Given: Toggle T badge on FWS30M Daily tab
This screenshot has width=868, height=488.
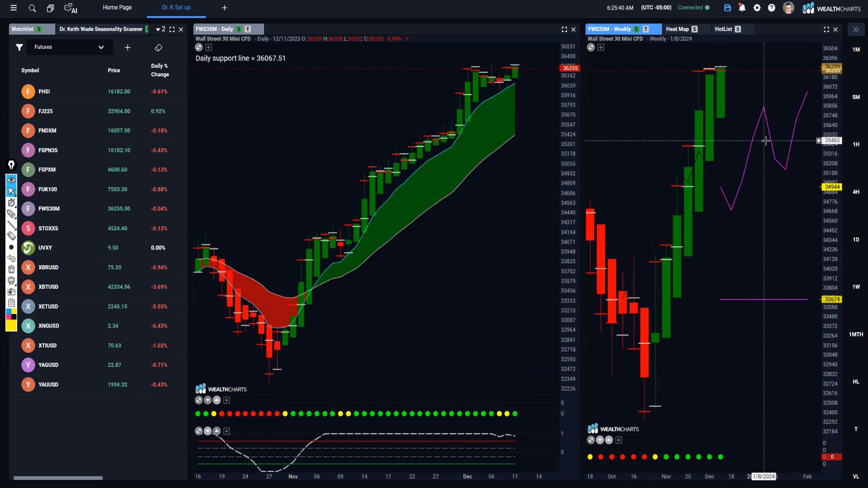Looking at the screenshot, I should (x=248, y=29).
